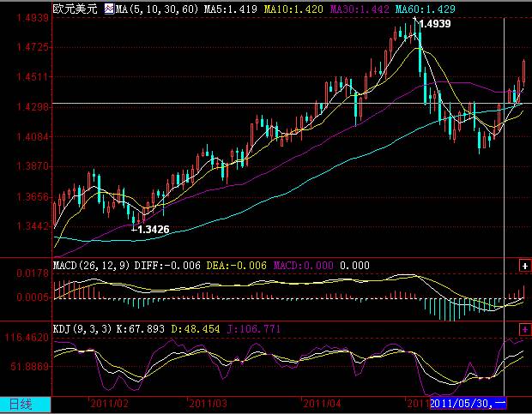Click the 欧元美元 chart title
The image size is (532, 414).
coord(75,9)
